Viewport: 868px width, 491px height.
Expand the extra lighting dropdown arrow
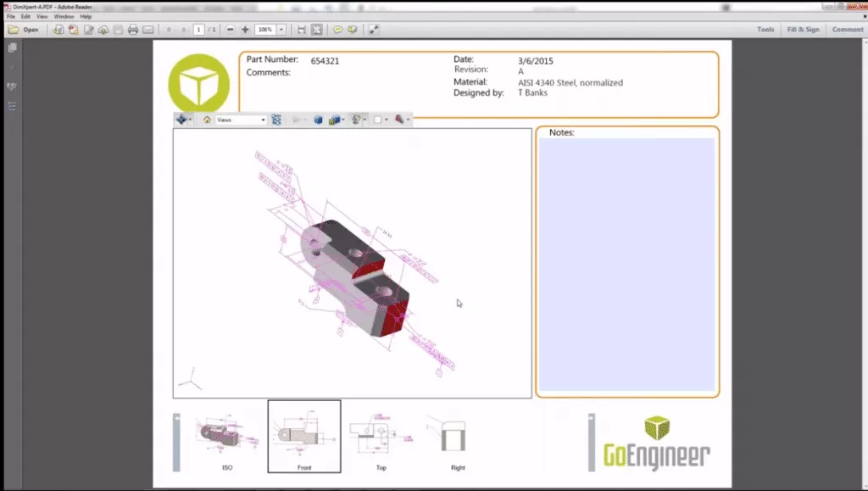[x=364, y=120]
